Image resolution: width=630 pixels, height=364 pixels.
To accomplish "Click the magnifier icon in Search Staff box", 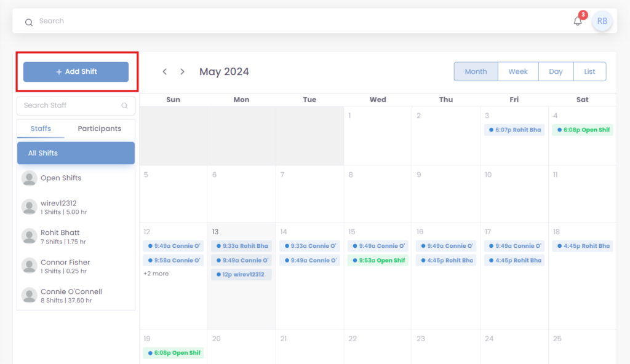I will [124, 106].
